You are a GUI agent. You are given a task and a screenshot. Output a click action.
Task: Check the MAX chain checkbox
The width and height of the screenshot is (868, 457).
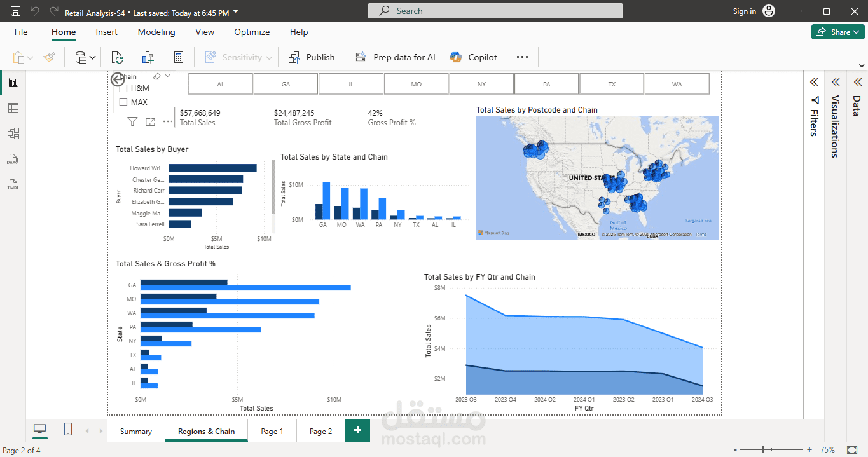(124, 102)
